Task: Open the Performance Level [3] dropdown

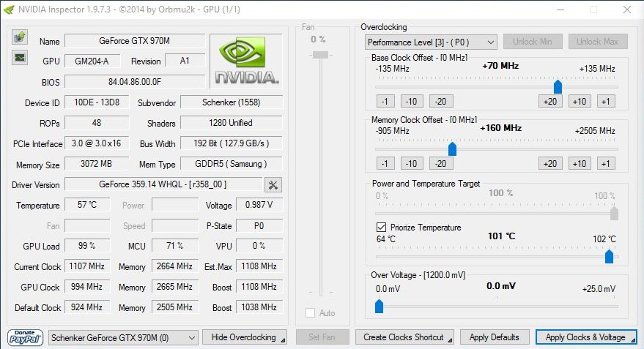Action: [431, 42]
